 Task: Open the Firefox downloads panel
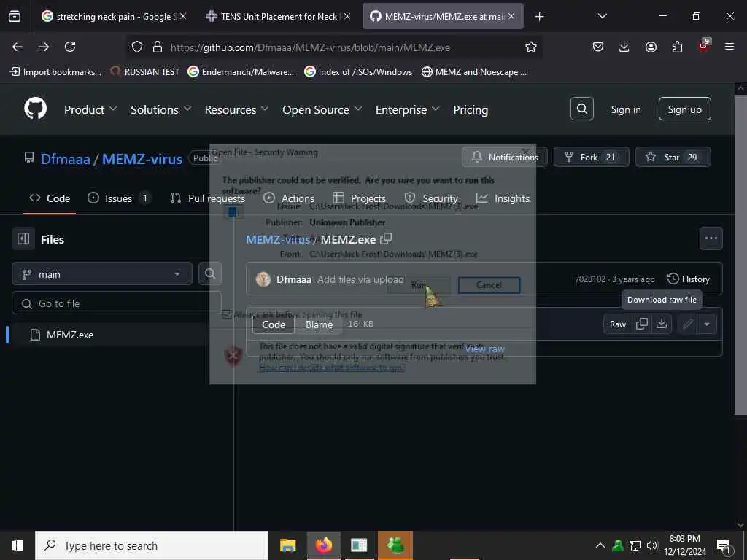tap(624, 47)
